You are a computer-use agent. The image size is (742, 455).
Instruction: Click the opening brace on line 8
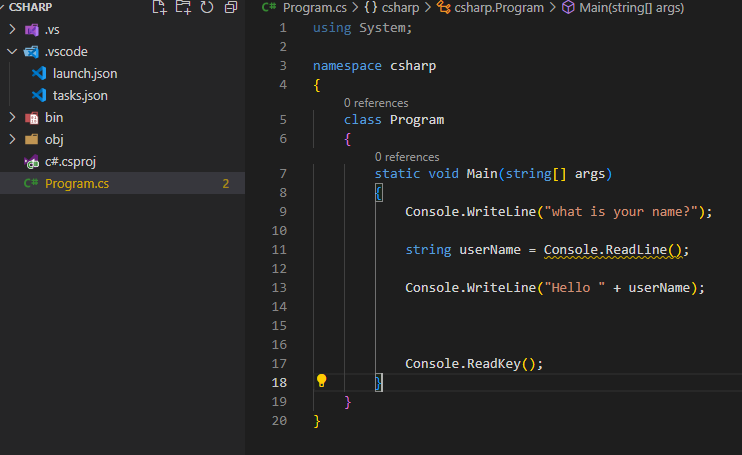click(379, 193)
